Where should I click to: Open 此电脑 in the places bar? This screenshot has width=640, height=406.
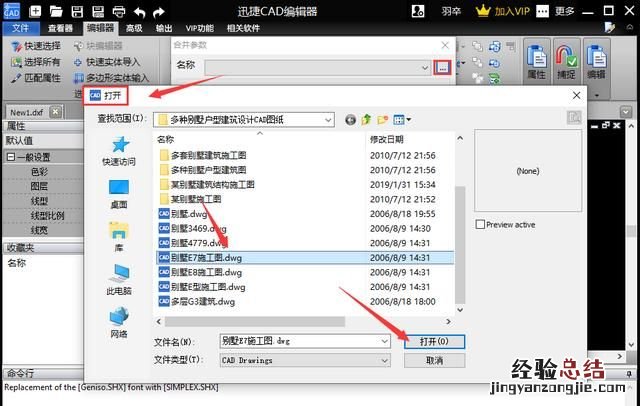[119, 280]
